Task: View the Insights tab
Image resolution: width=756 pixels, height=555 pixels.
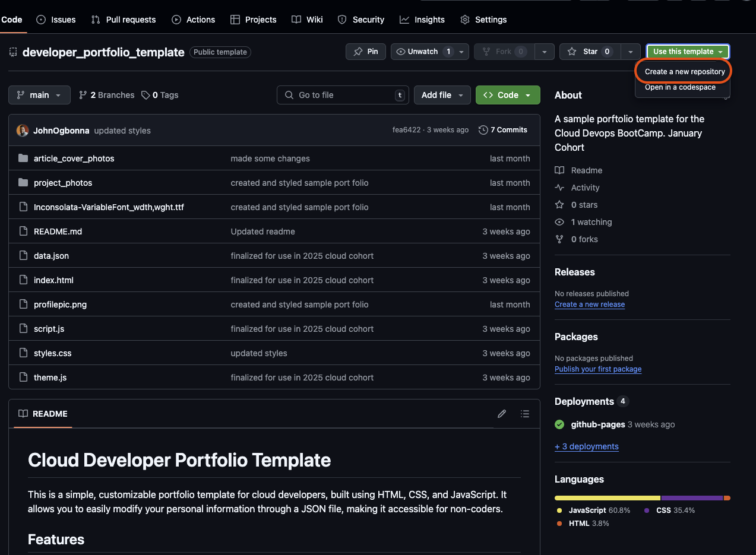Action: tap(422, 20)
